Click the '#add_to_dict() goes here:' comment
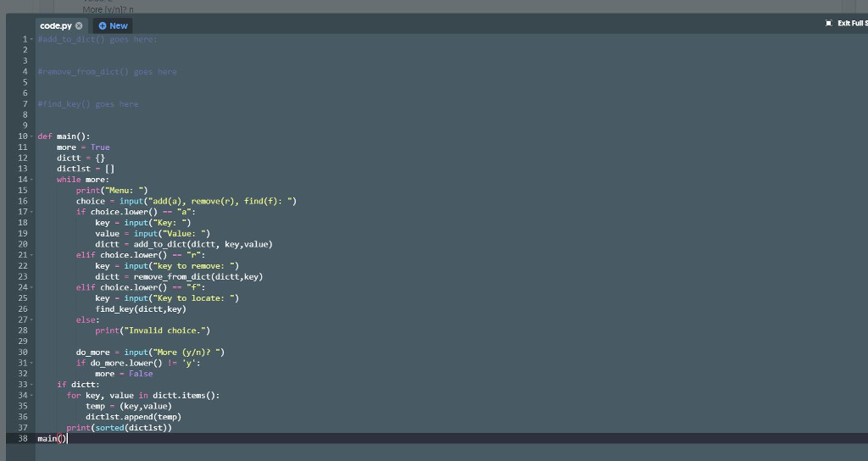Viewport: 868px width, 461px height. tap(97, 39)
